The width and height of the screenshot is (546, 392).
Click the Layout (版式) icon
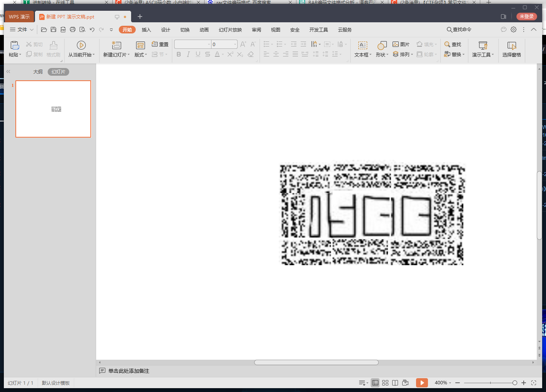(140, 45)
